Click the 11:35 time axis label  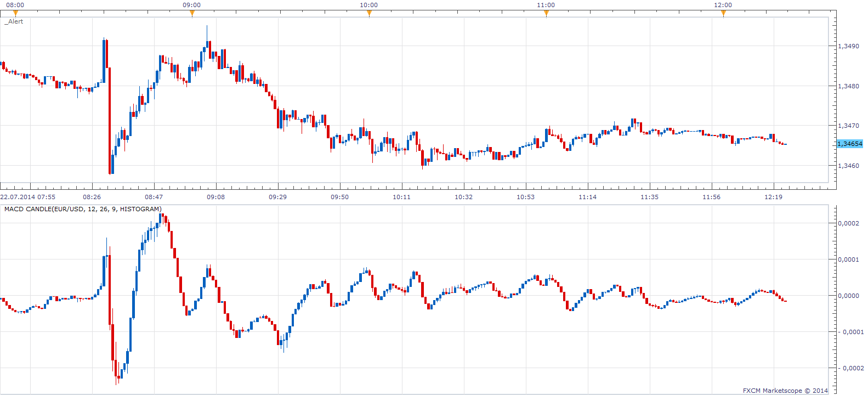pos(650,197)
